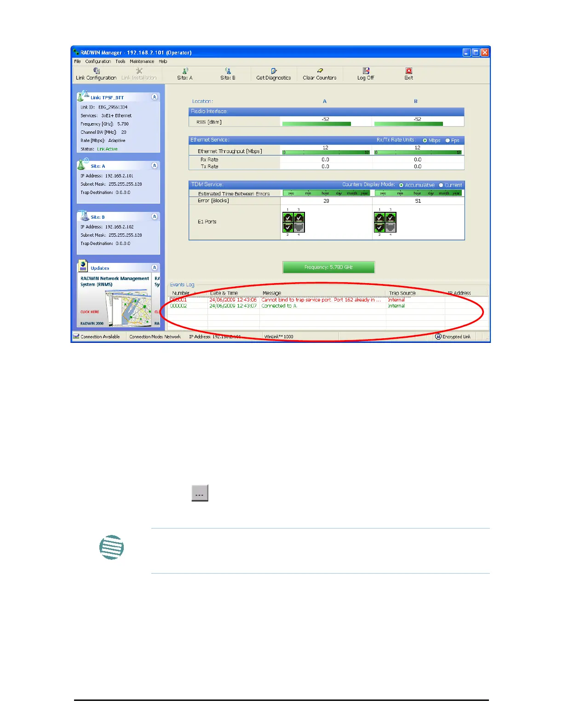Collapse the Site: A side panel
The width and height of the screenshot is (563, 728).
coord(155,165)
